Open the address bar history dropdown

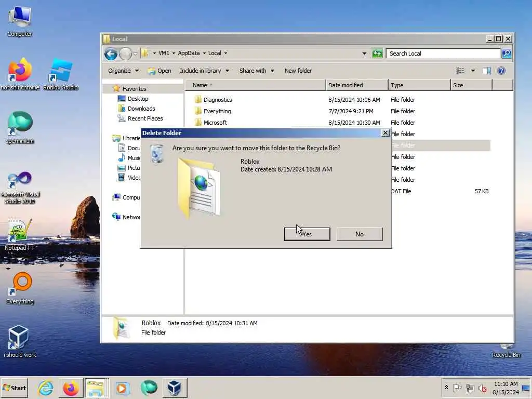364,54
